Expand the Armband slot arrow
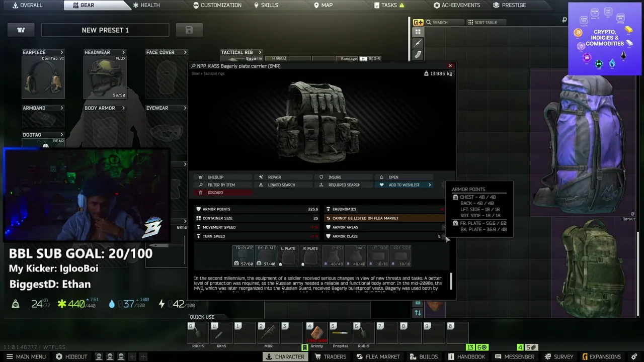Image resolution: width=644 pixels, height=362 pixels. click(x=62, y=108)
